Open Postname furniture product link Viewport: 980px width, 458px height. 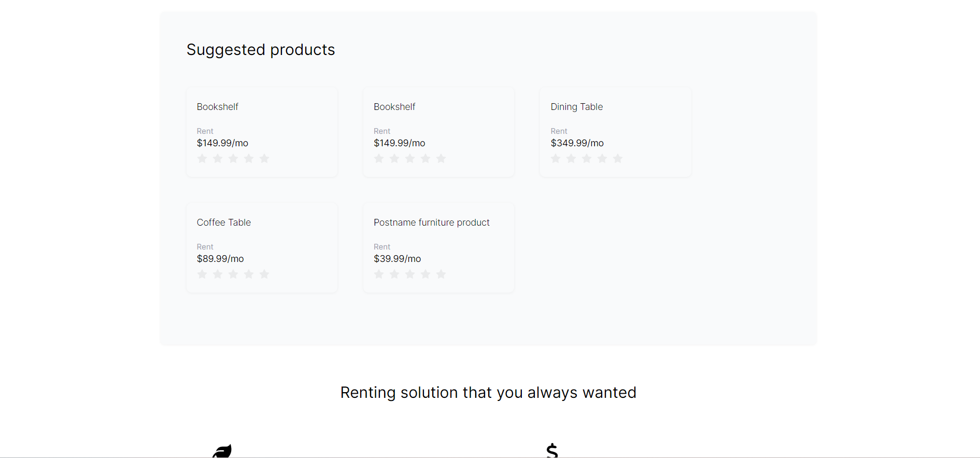tap(432, 223)
